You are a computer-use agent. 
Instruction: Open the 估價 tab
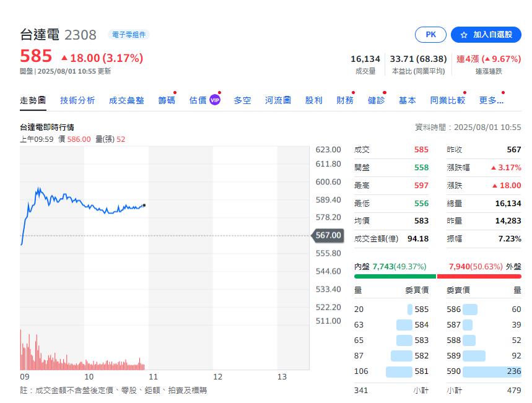pos(198,100)
